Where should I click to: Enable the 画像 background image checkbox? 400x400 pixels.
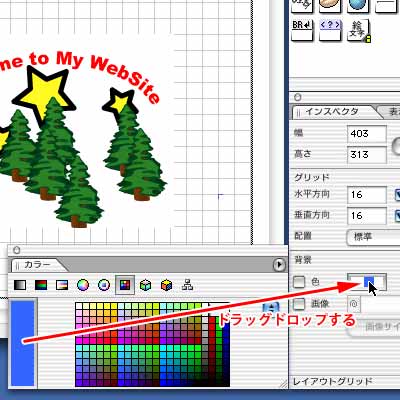299,304
